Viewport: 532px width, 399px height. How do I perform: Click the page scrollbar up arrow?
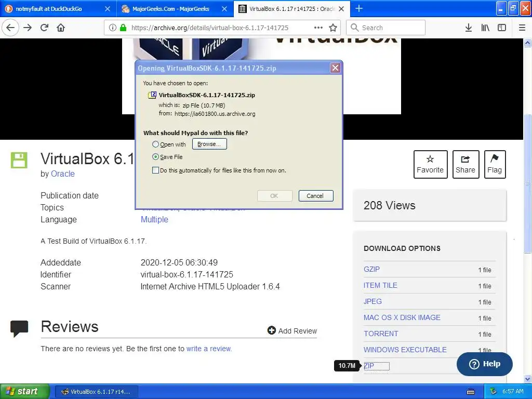pyautogui.click(x=528, y=43)
